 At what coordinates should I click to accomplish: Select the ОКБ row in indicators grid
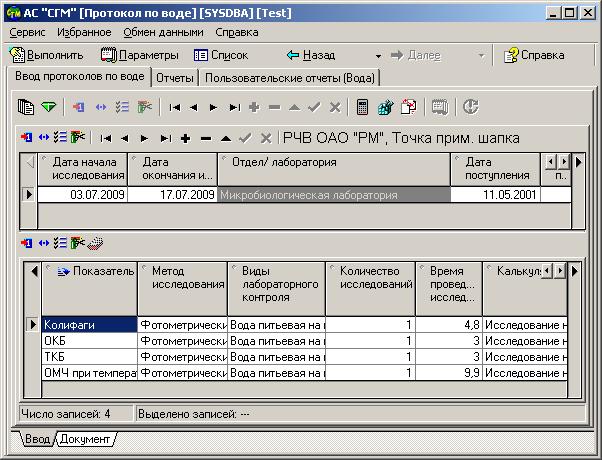[89, 341]
